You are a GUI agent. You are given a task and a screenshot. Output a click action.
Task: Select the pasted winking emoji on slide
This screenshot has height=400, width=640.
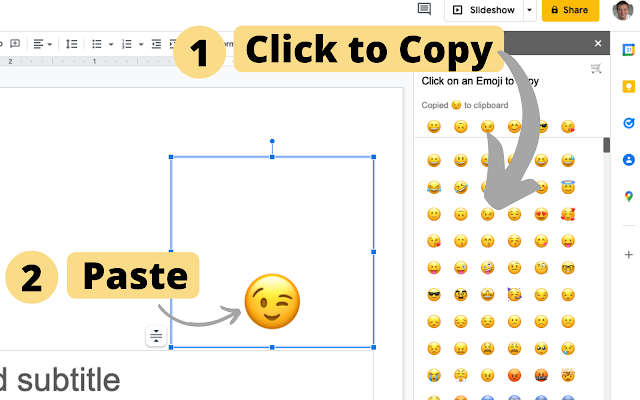(272, 302)
